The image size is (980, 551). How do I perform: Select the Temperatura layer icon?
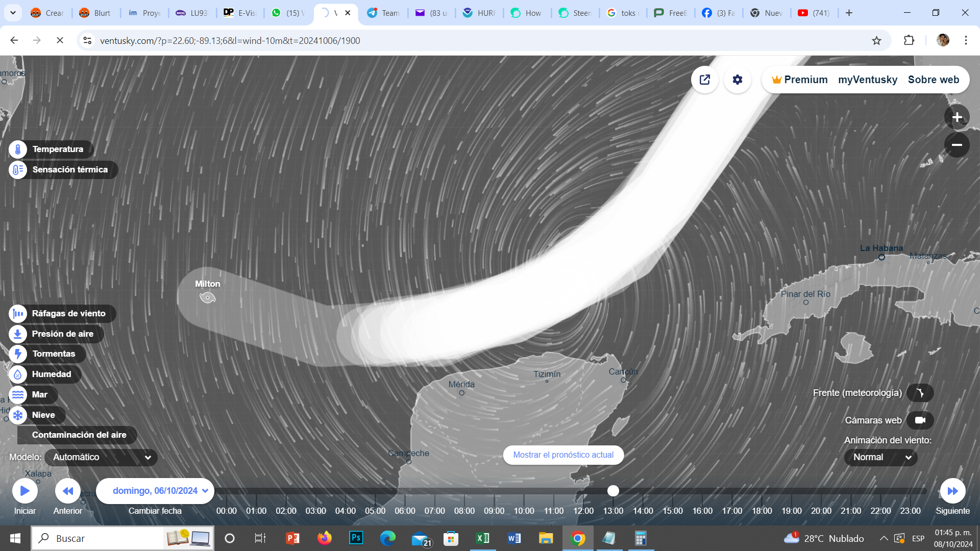coord(18,149)
